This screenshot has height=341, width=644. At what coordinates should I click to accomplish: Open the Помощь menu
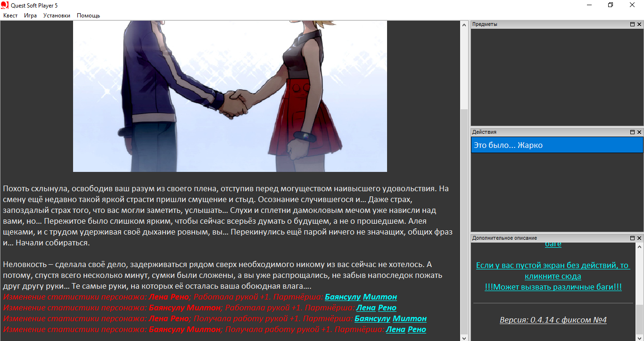point(88,16)
